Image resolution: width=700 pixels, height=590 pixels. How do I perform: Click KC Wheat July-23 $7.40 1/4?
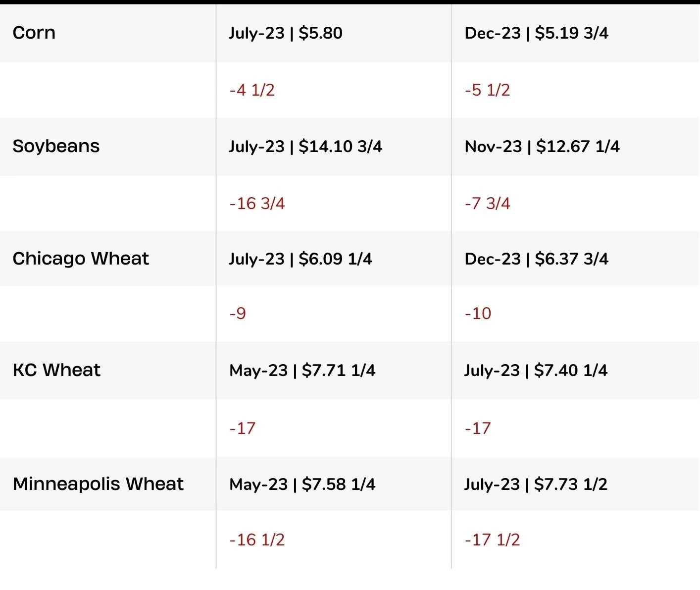click(x=536, y=371)
